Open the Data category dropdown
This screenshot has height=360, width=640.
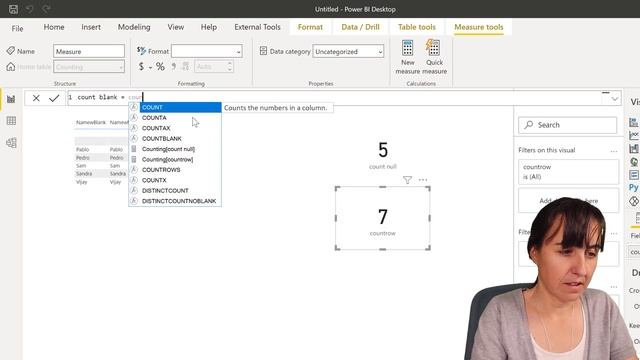[x=348, y=51]
